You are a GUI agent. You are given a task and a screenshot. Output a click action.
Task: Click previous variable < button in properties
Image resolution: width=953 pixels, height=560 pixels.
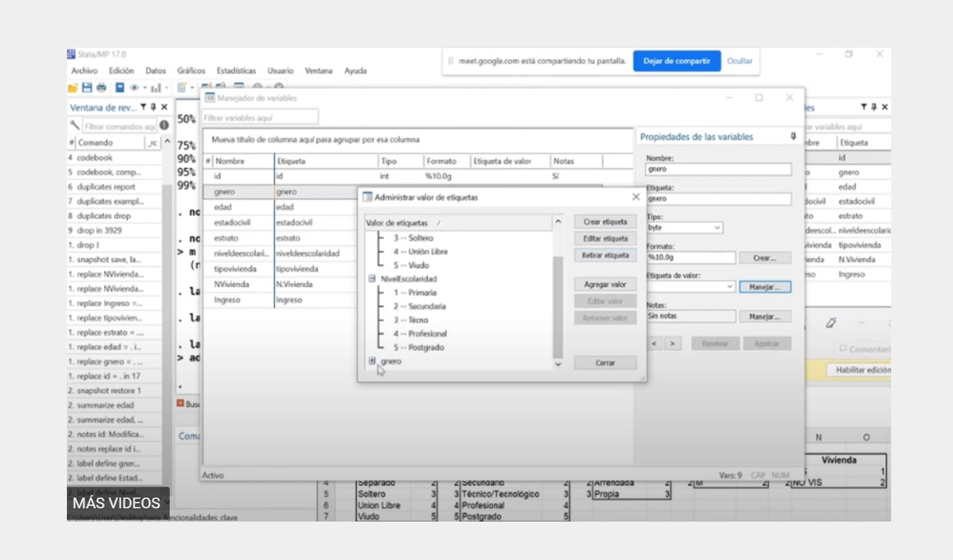tap(654, 344)
